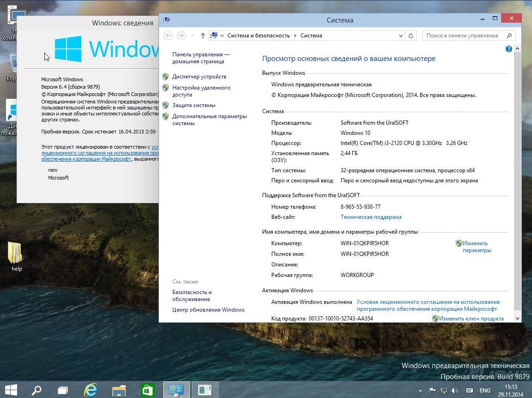Click the Back arrow in System window
Viewport: 532px width, 398px height.
tap(168, 36)
